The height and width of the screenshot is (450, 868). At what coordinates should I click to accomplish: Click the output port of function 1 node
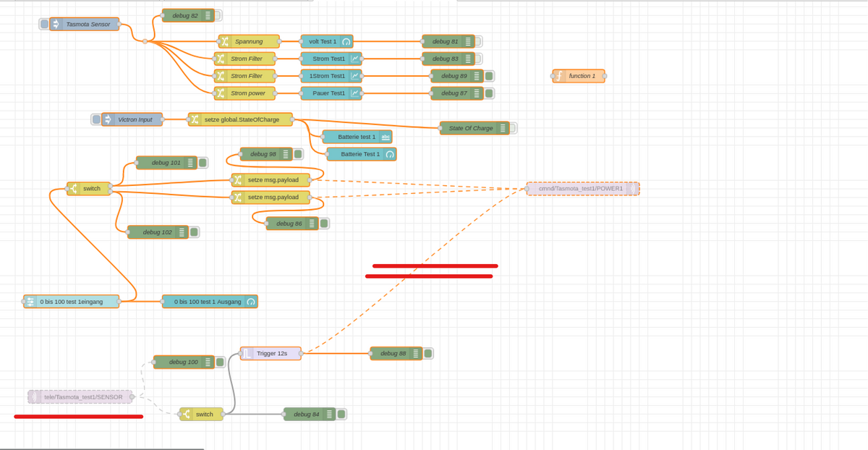tap(605, 76)
